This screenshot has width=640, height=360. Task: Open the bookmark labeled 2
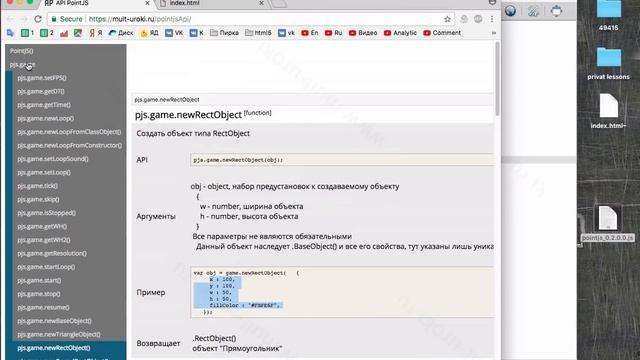point(47,33)
